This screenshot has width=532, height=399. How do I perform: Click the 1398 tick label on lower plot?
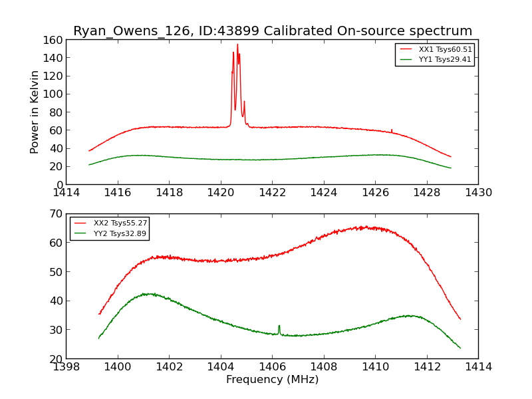pyautogui.click(x=66, y=367)
